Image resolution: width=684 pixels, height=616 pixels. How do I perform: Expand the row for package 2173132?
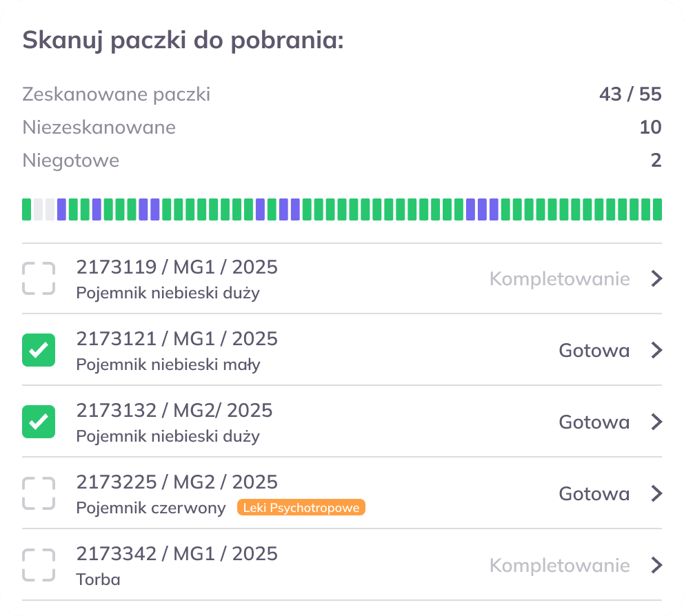pyautogui.click(x=656, y=422)
